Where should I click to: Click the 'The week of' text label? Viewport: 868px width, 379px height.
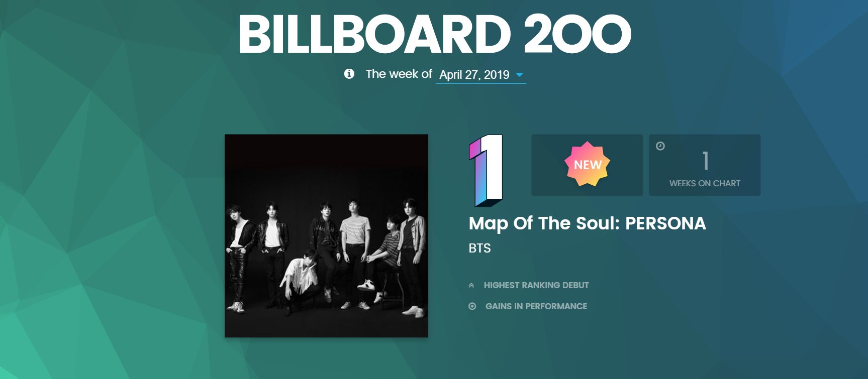[x=399, y=74]
